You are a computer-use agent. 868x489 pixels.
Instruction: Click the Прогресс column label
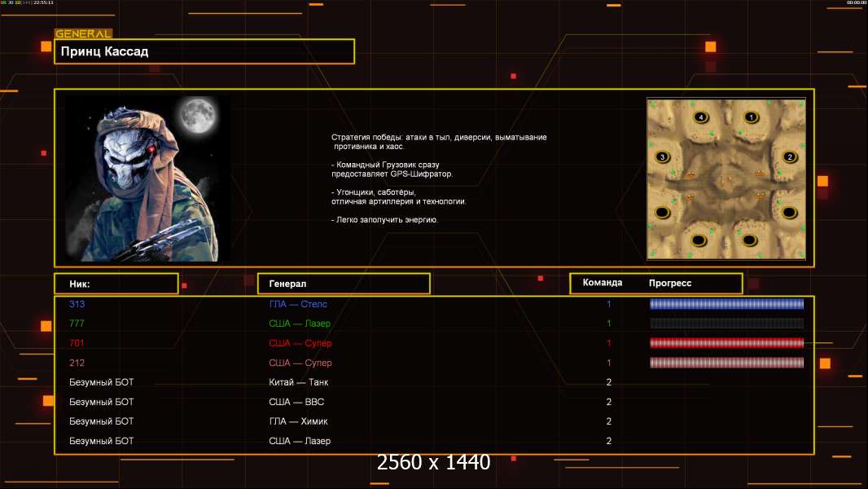click(670, 283)
